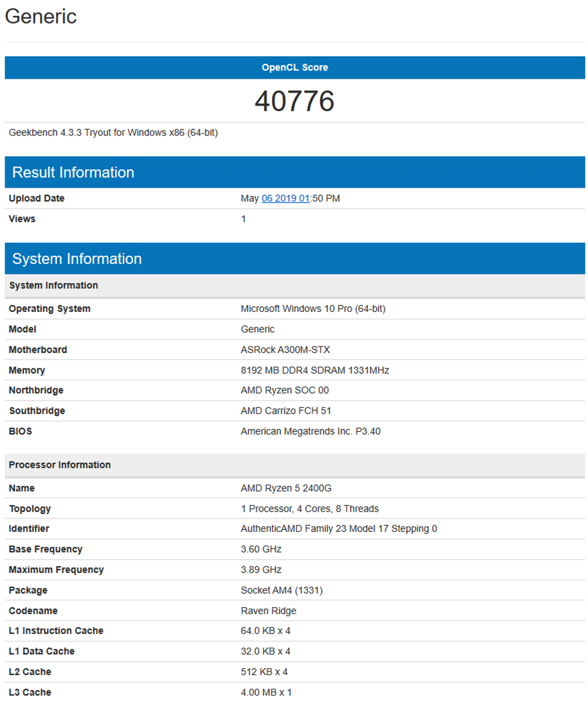Click the 'Memory' row label
This screenshot has width=588, height=704.
27,371
